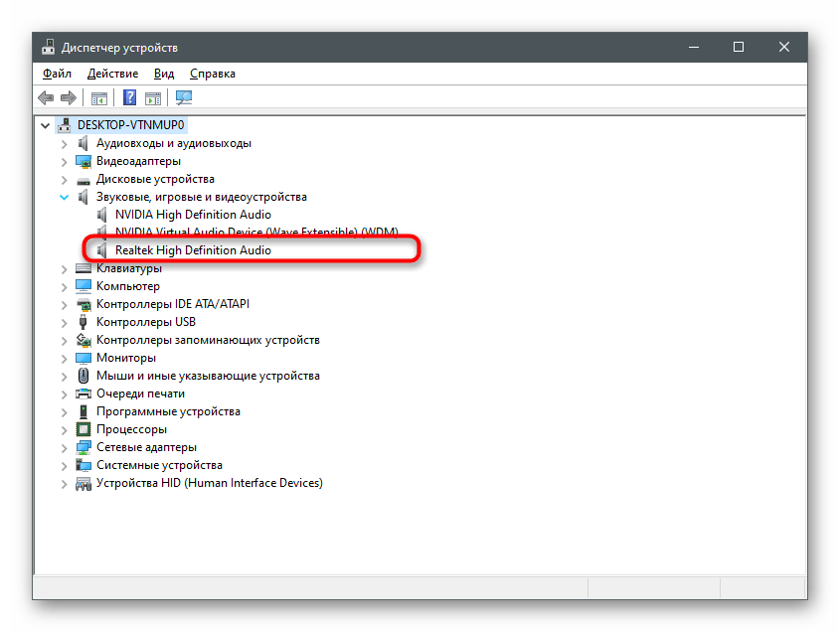Image resolution: width=840 pixels, height=632 pixels.
Task: Close the Диспетчер устройств window
Action: click(x=783, y=47)
